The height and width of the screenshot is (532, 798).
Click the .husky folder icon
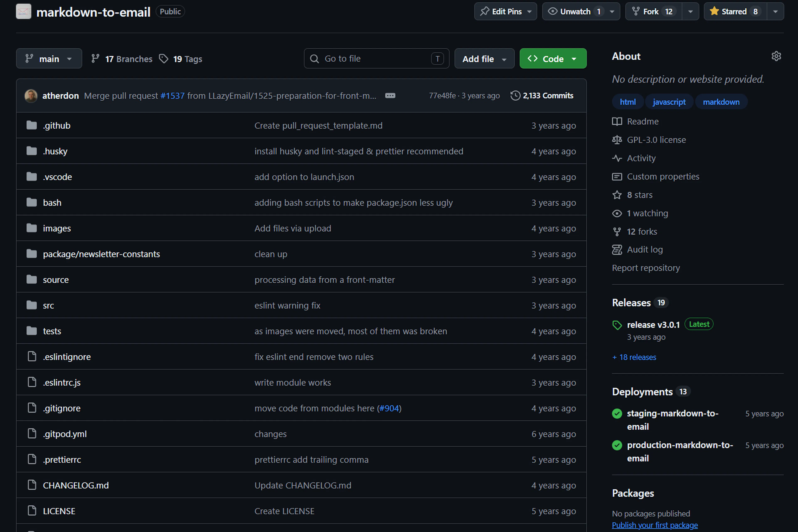click(x=32, y=151)
